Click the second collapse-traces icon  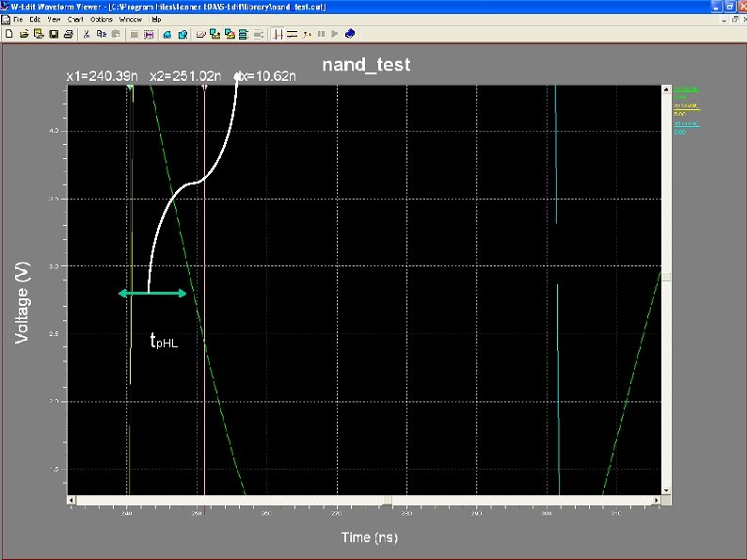230,34
